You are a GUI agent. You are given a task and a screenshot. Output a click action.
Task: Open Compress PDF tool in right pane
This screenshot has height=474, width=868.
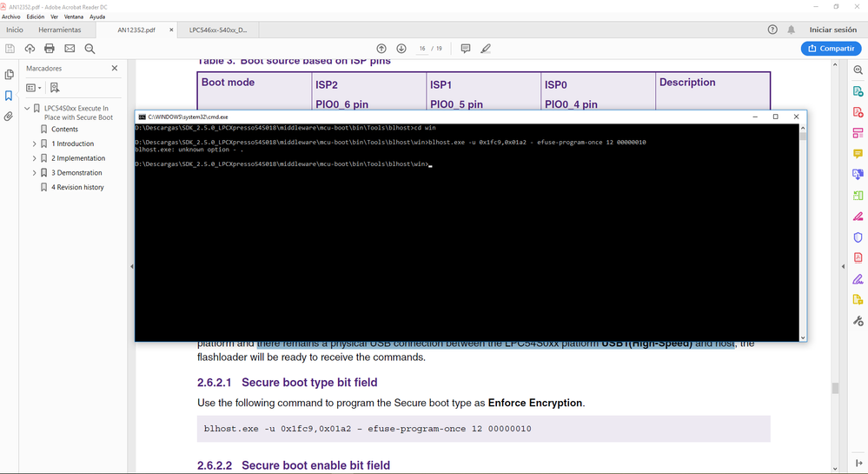[x=858, y=257]
